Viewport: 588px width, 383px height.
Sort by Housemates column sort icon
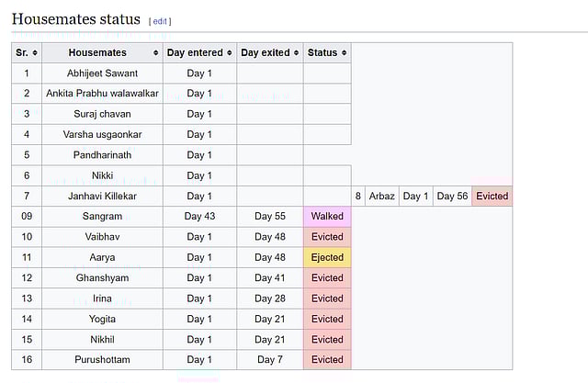(156, 53)
